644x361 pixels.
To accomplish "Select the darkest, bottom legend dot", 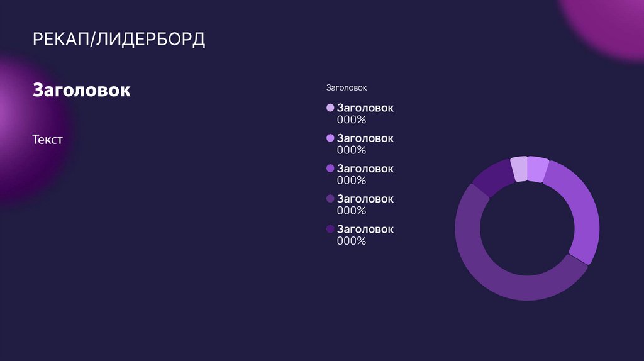I will tap(330, 229).
